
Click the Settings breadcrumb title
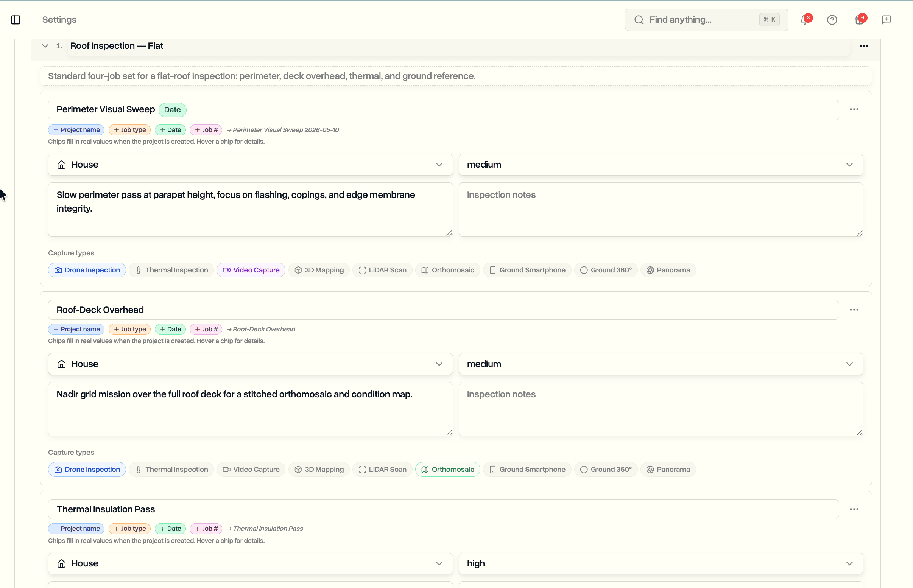point(59,20)
